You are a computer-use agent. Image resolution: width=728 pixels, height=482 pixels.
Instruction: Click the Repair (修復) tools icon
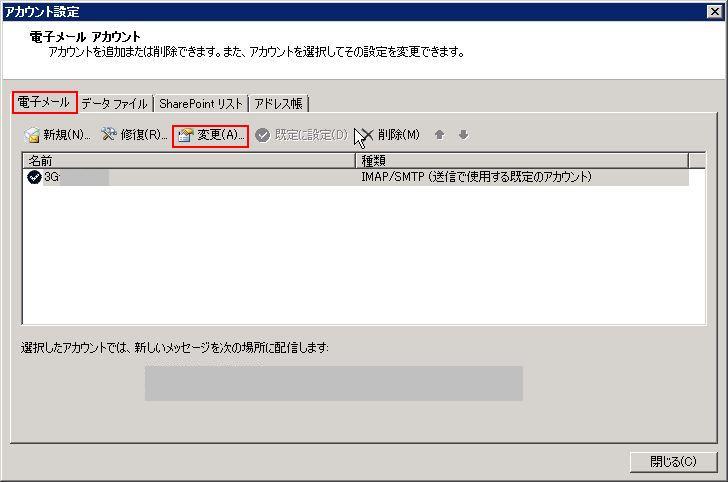(x=109, y=135)
